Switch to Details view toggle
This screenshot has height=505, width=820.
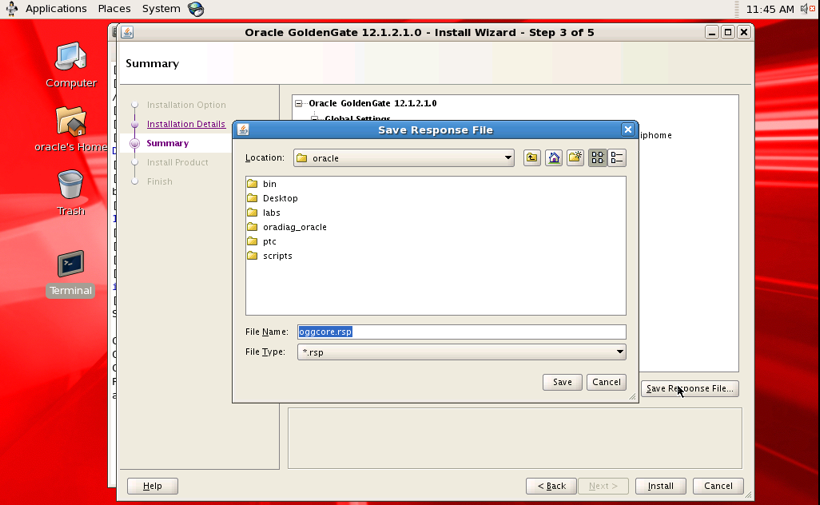pyautogui.click(x=617, y=158)
